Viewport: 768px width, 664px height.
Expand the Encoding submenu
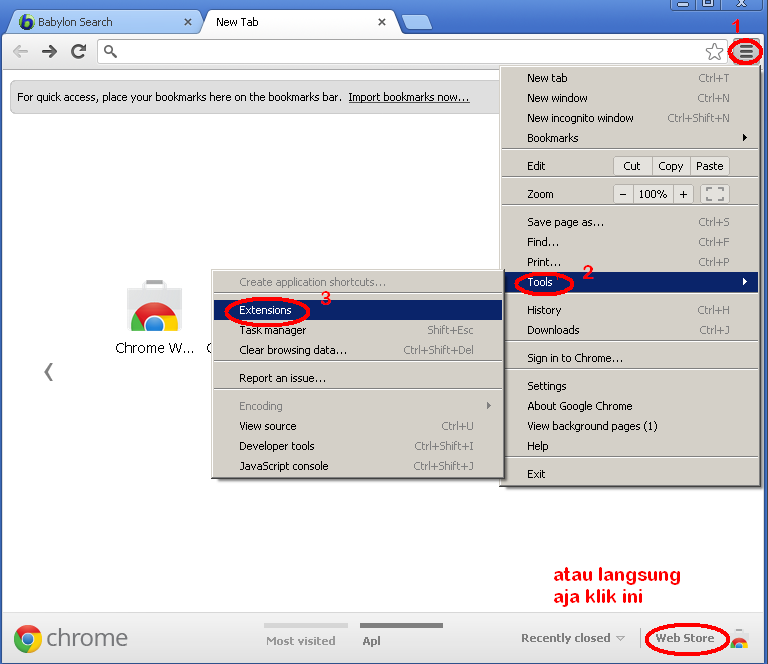click(x=358, y=406)
